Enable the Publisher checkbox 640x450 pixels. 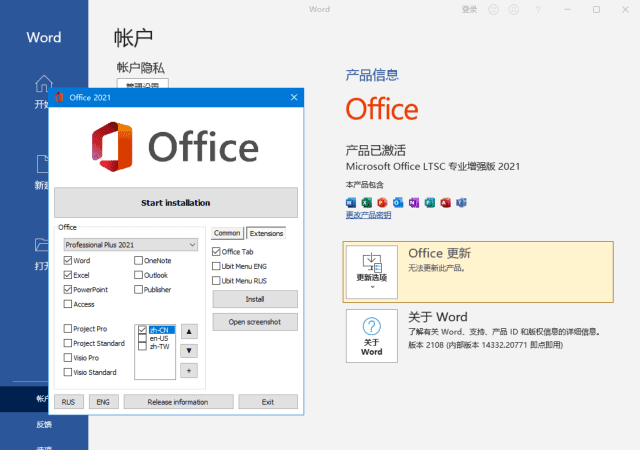tap(138, 290)
